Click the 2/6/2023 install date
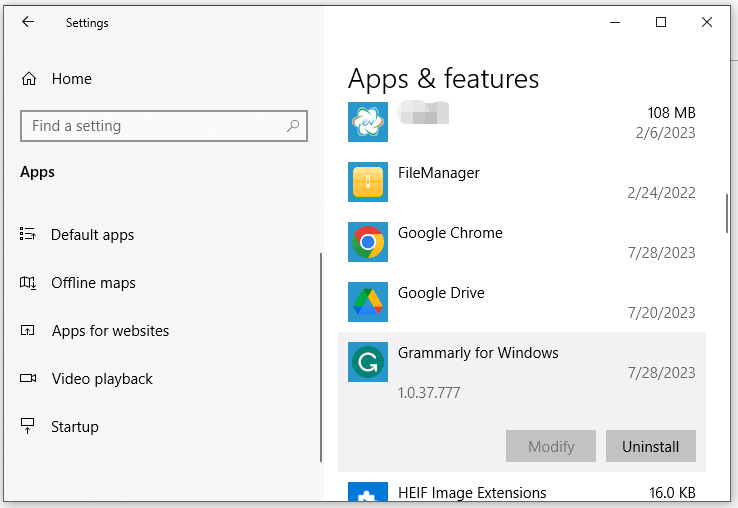738x508 pixels. point(666,133)
